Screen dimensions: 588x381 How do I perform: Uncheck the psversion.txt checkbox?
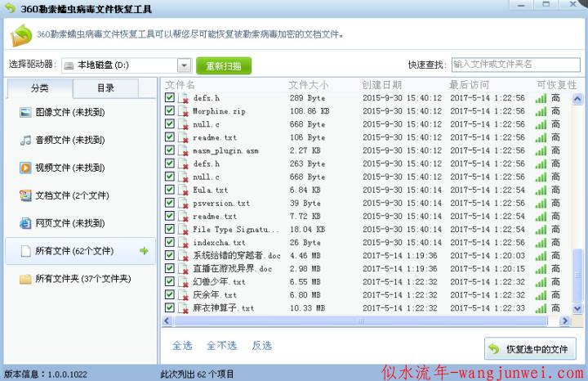pos(170,203)
